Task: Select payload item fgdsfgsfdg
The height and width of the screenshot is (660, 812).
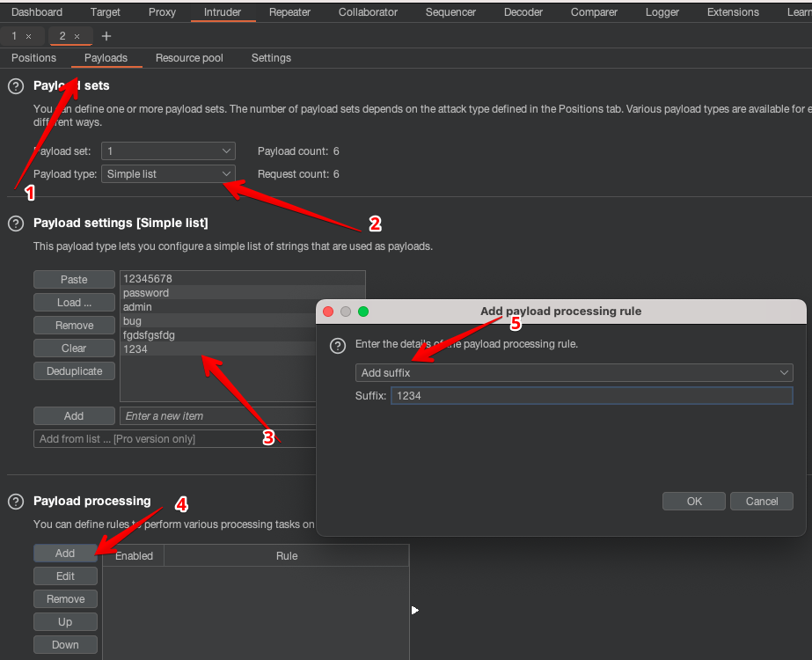Action: (x=218, y=334)
